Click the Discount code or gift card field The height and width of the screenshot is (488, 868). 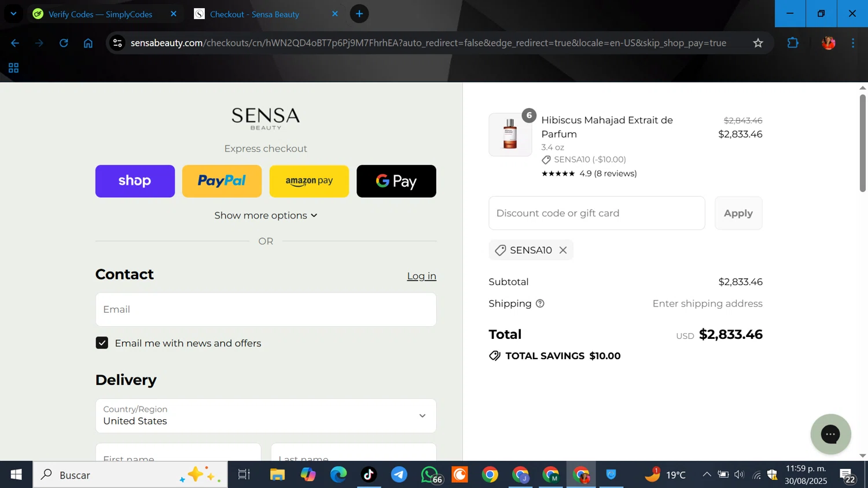click(x=597, y=213)
